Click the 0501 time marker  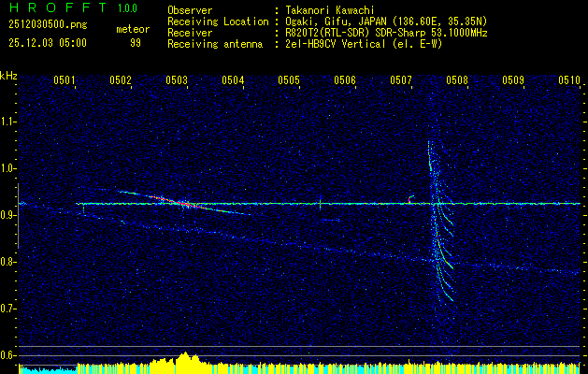coord(65,80)
